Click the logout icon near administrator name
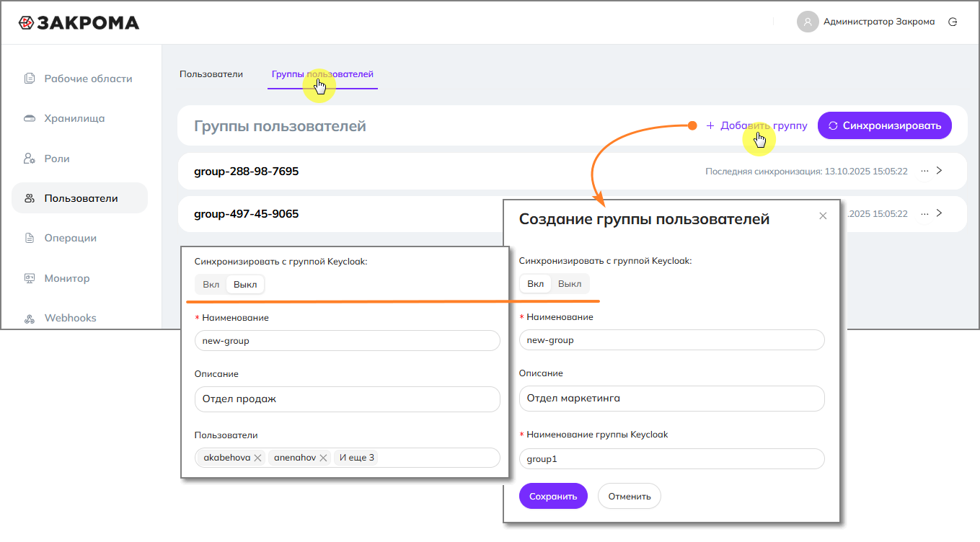 pyautogui.click(x=953, y=22)
